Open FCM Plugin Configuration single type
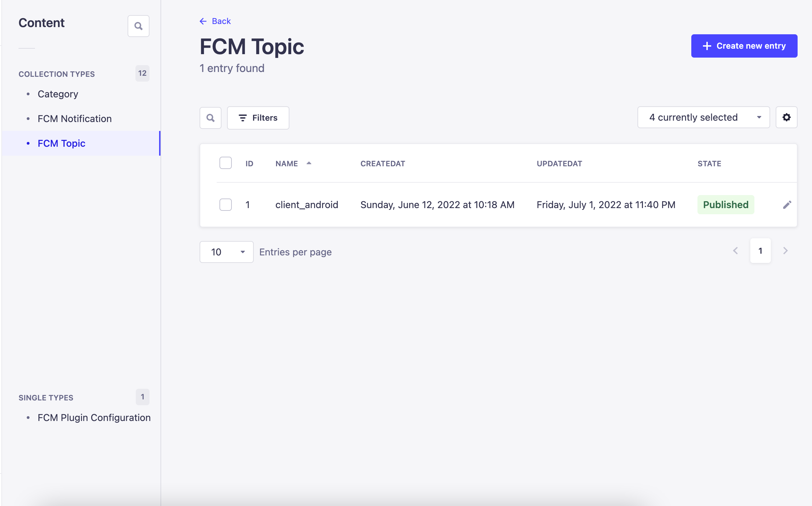The width and height of the screenshot is (812, 506). click(x=94, y=418)
